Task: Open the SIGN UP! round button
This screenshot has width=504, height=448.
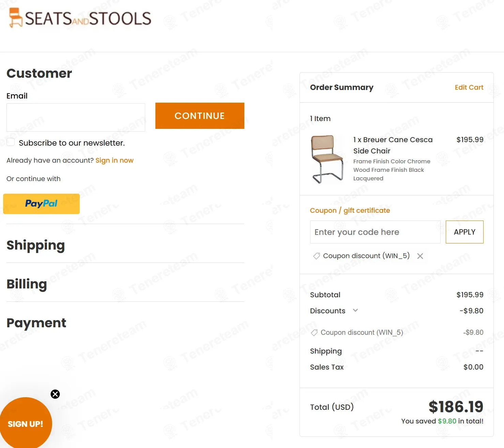Action: [x=26, y=423]
